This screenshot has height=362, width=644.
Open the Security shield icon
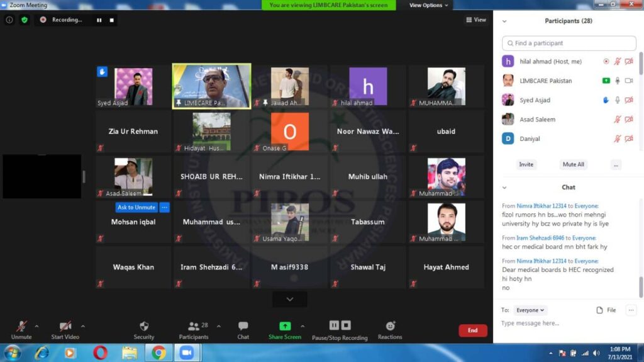(143, 326)
